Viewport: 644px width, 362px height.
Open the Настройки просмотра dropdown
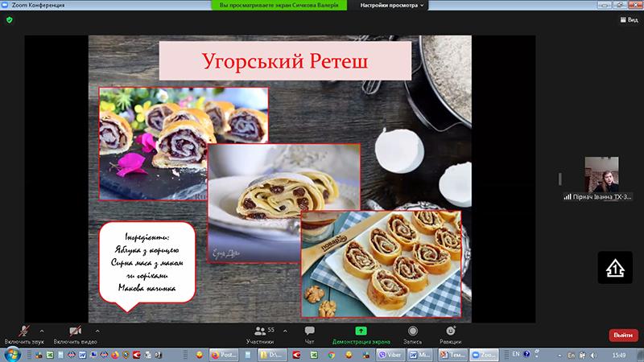point(391,6)
